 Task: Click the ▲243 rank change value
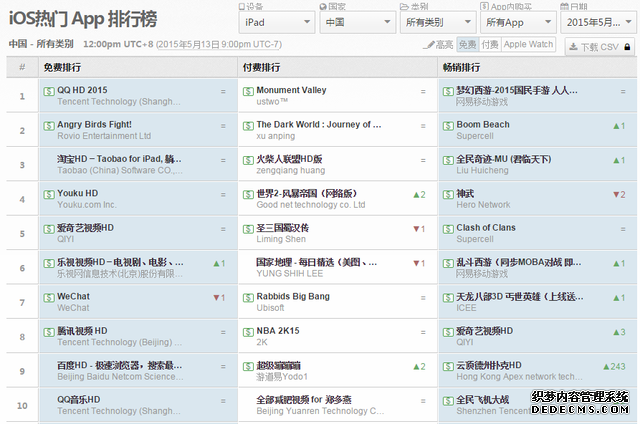coord(614,366)
